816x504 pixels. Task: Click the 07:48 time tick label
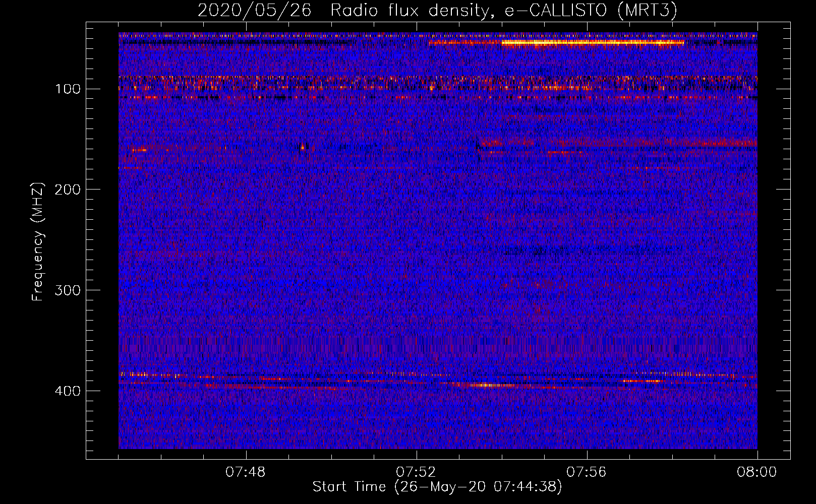point(246,472)
